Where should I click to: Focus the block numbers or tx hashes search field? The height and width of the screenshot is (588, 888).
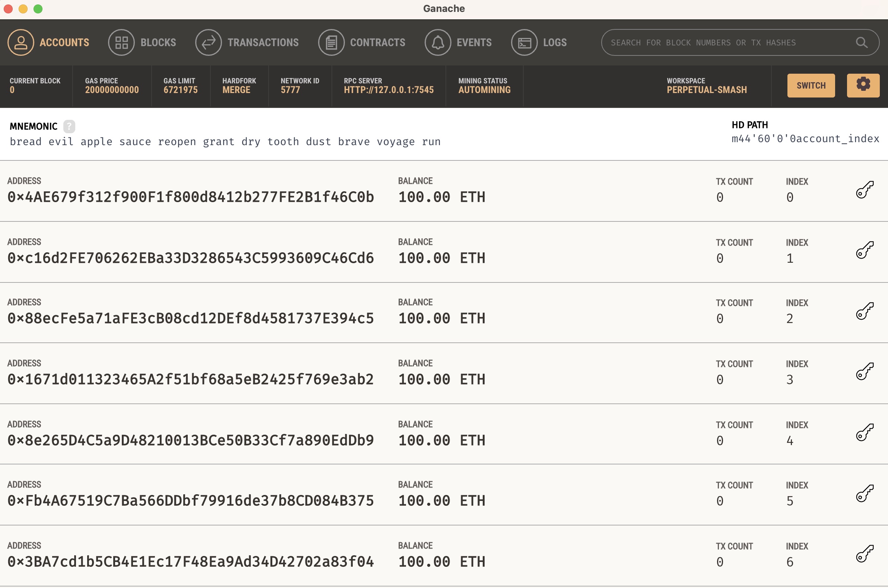728,42
